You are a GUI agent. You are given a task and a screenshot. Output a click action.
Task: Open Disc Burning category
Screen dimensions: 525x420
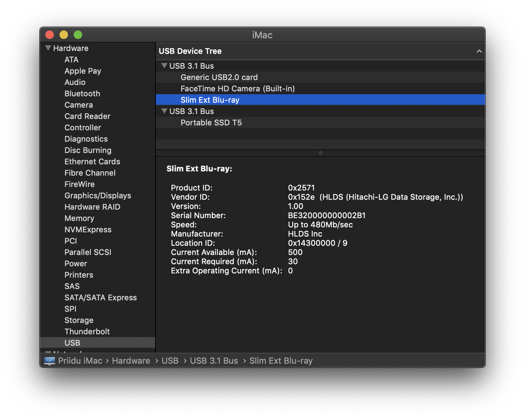pyautogui.click(x=88, y=150)
